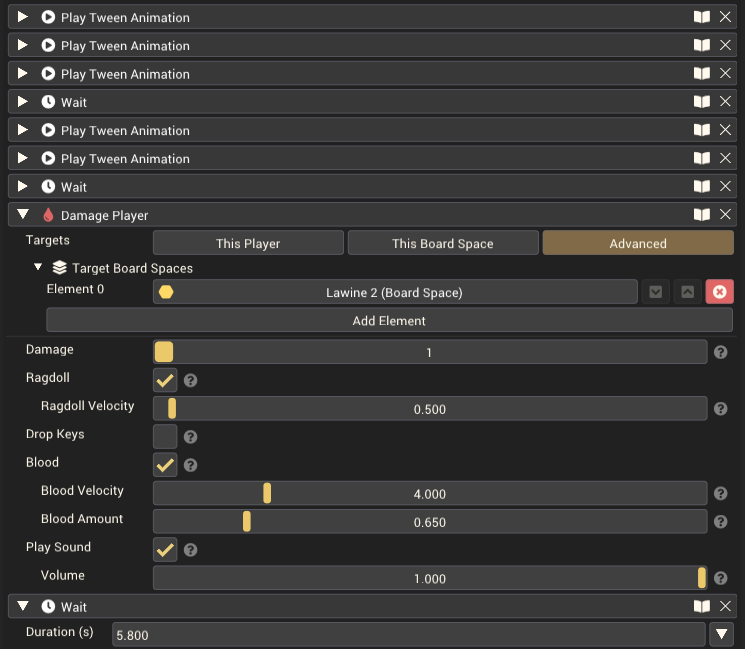Remove the Damage Player action with its X
The width and height of the screenshot is (745, 649).
[x=725, y=215]
